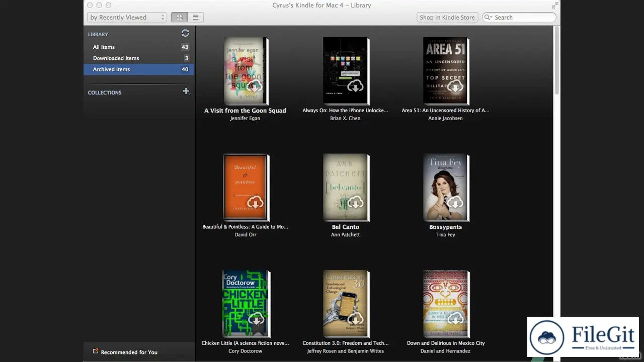Click 'Area 51: An Uncensored History of A...' title
Screen dimensions: 644x362
coord(445,111)
